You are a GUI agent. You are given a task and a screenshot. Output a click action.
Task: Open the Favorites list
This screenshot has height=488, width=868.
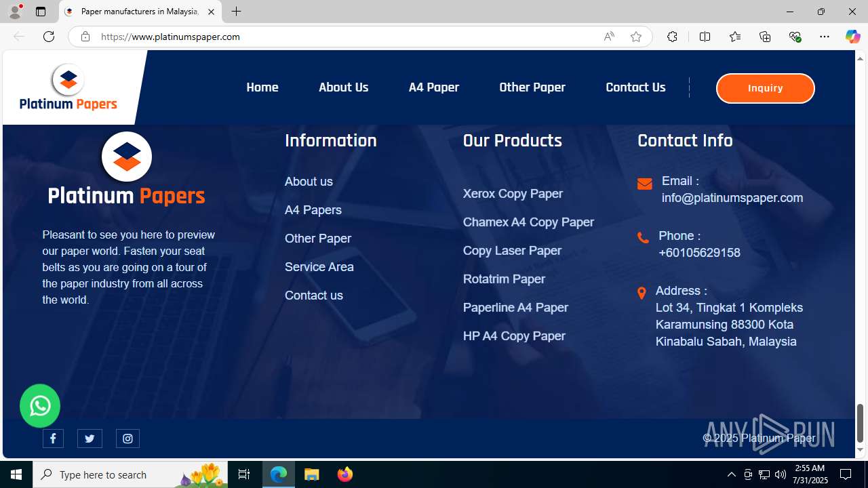pyautogui.click(x=735, y=37)
